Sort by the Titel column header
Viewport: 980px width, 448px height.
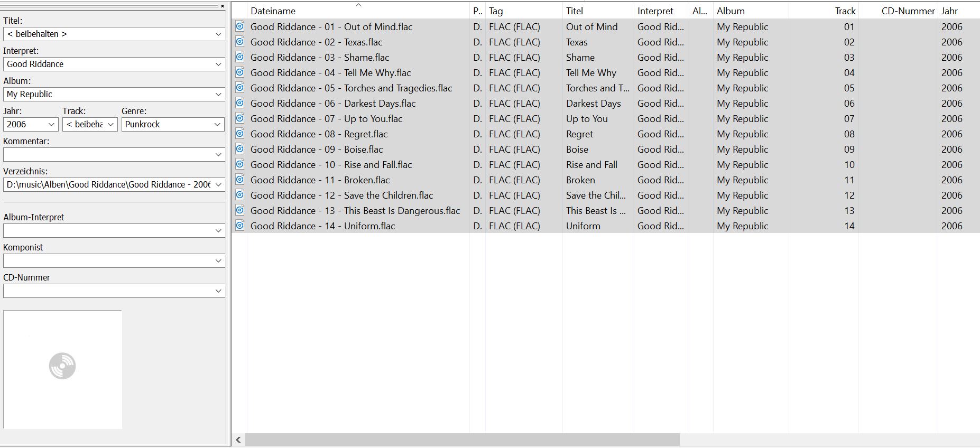pos(598,11)
